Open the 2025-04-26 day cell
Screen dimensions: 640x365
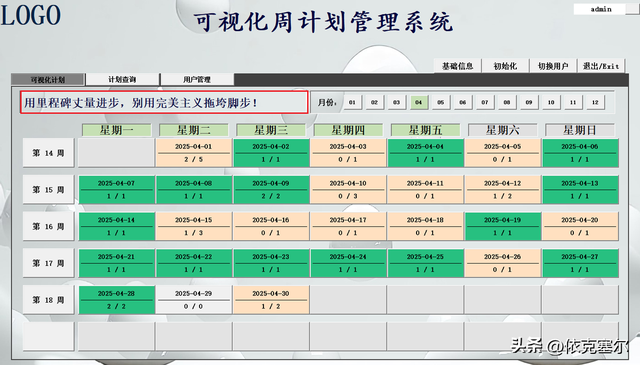pos(502,263)
